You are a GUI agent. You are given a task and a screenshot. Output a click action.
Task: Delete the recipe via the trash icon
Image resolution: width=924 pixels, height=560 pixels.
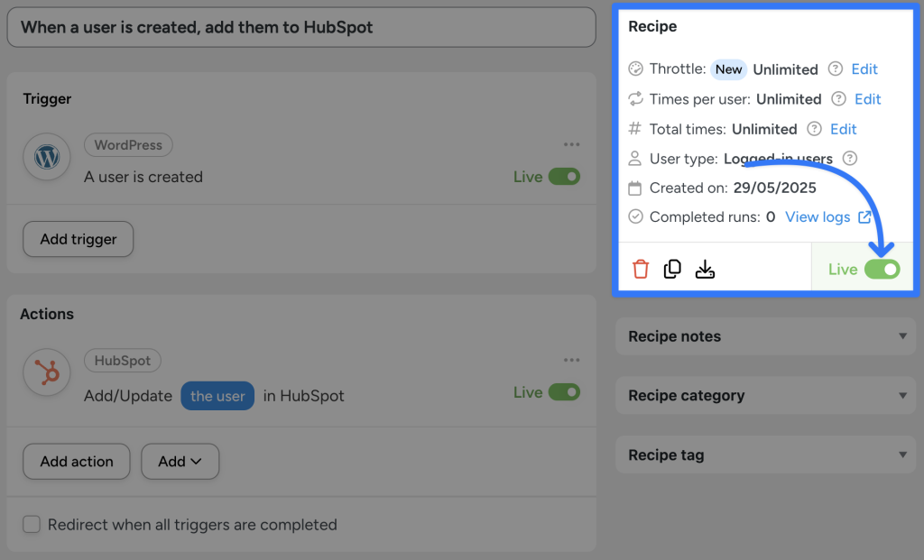(x=641, y=268)
